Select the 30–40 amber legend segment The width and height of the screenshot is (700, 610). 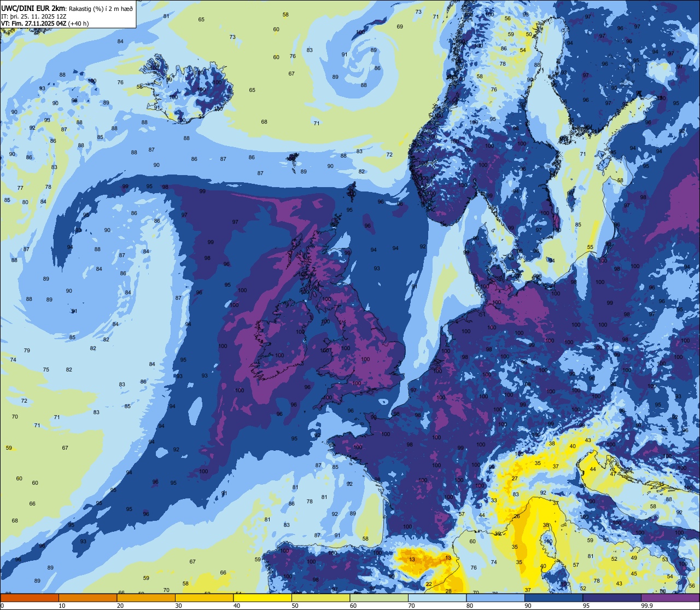click(205, 597)
